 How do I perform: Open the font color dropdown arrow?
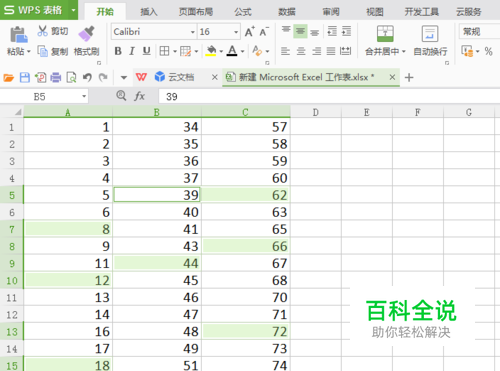242,51
